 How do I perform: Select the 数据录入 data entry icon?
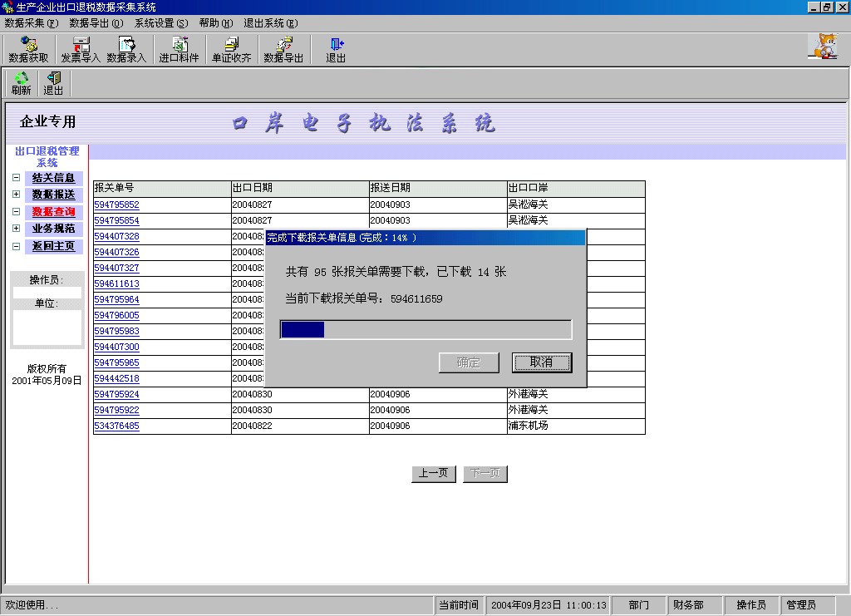(x=126, y=50)
